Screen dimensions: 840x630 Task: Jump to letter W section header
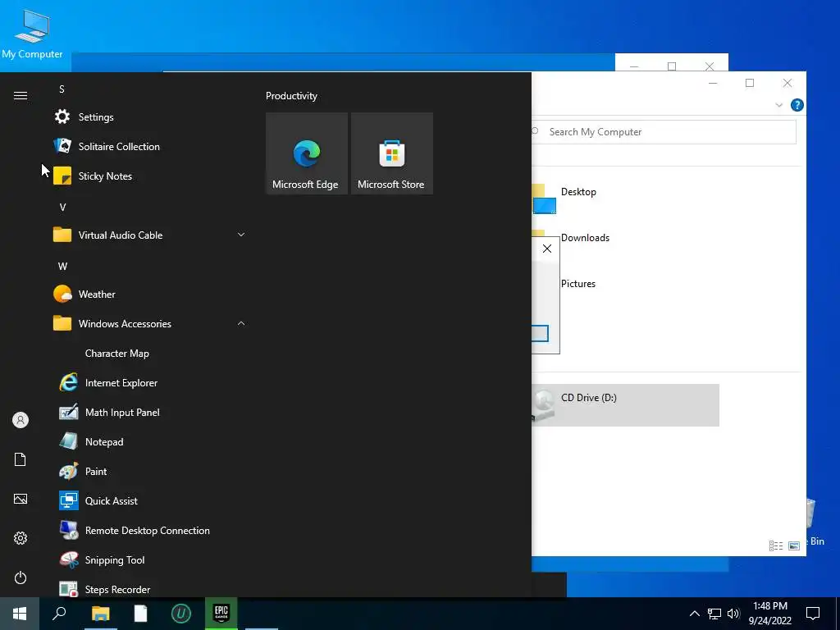(62, 266)
